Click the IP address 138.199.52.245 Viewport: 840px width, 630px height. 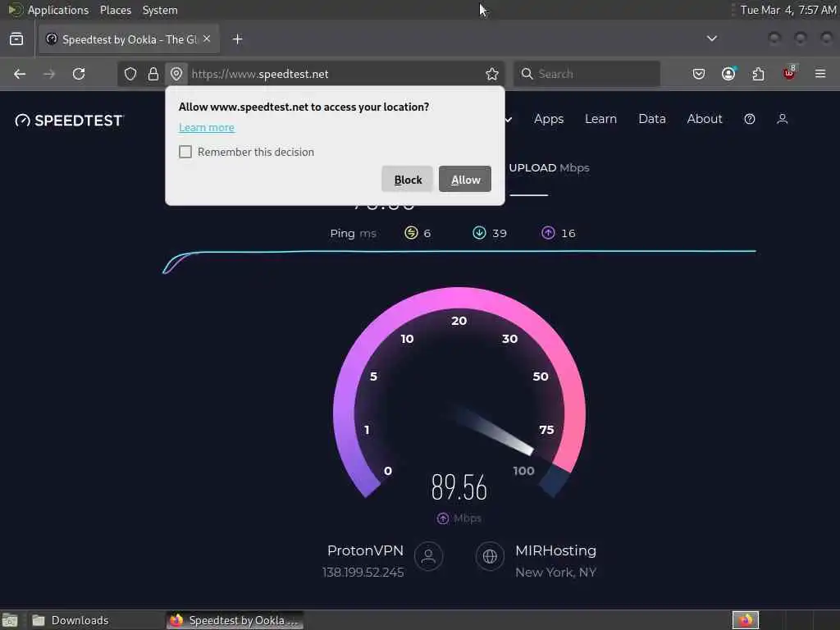(x=363, y=573)
